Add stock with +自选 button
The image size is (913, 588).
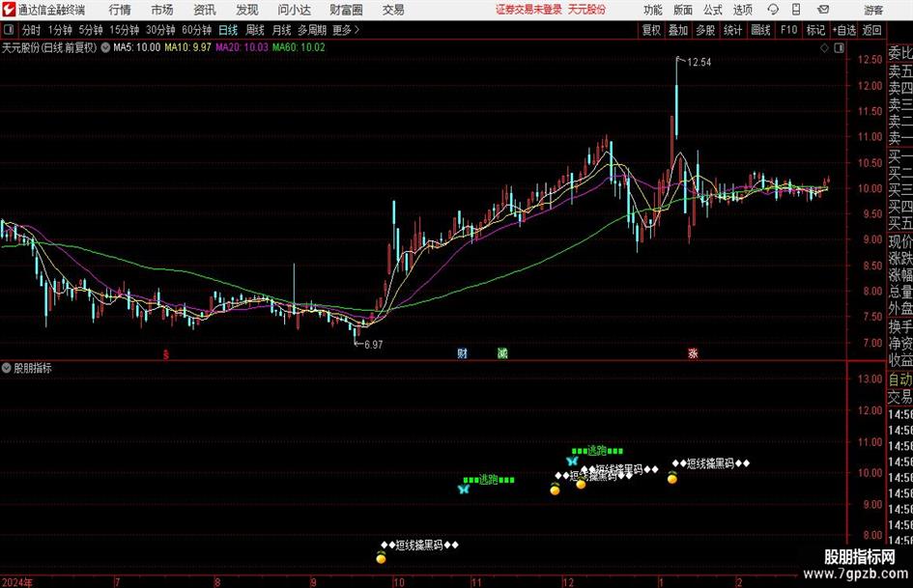[x=844, y=30]
